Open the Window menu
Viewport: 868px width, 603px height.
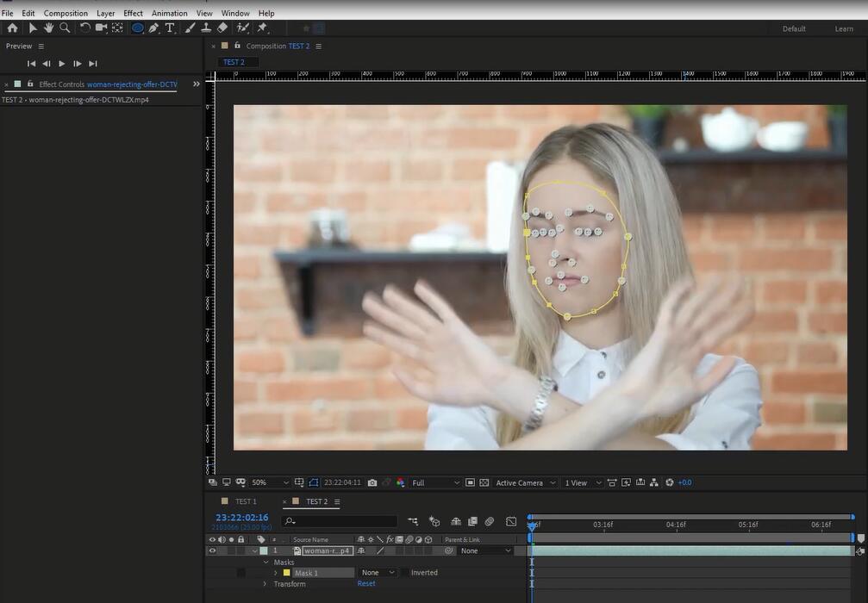(x=235, y=13)
